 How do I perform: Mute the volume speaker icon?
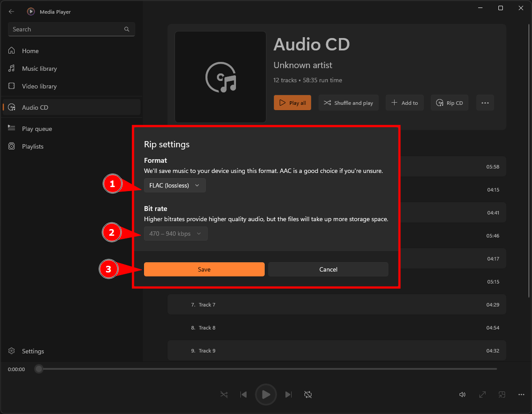[462, 394]
